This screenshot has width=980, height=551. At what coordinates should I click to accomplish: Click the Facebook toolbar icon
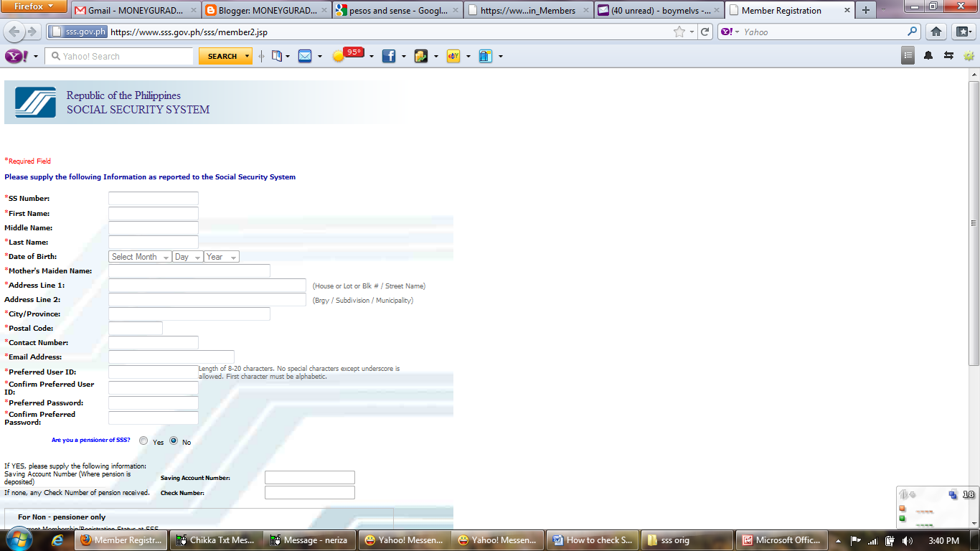(x=389, y=56)
